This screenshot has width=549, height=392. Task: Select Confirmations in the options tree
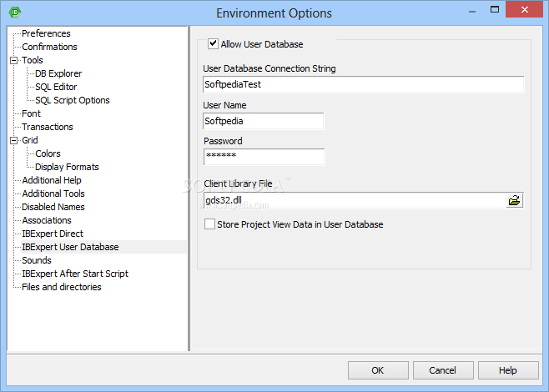click(x=49, y=47)
